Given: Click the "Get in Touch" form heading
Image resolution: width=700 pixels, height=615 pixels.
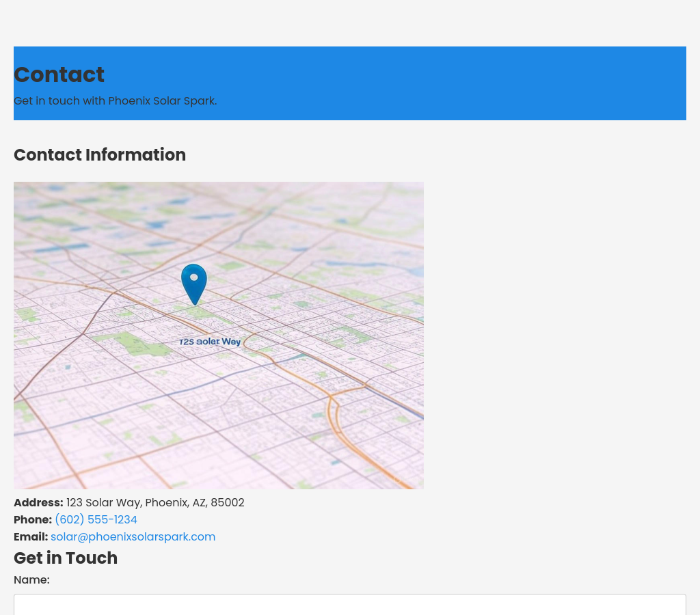Looking at the screenshot, I should pos(66,558).
